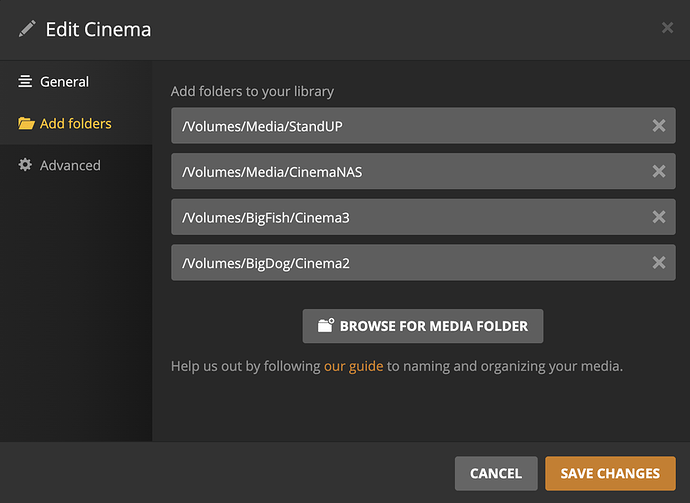690x503 pixels.
Task: Remove the /Volumes/Media/CinemaNAS folder
Action: tap(658, 171)
